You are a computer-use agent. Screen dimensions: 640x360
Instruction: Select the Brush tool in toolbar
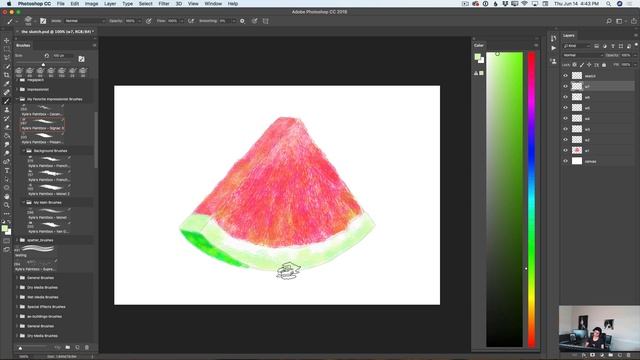click(7, 101)
